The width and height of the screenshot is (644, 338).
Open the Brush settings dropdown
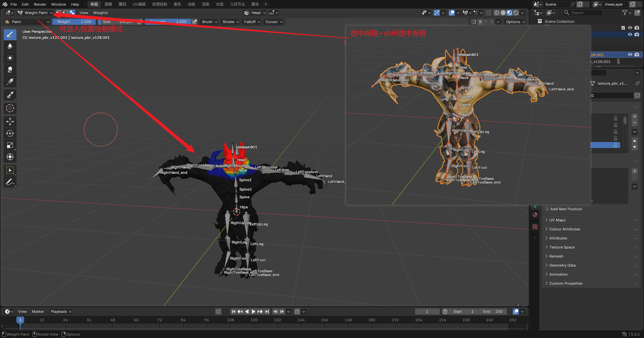tap(210, 22)
